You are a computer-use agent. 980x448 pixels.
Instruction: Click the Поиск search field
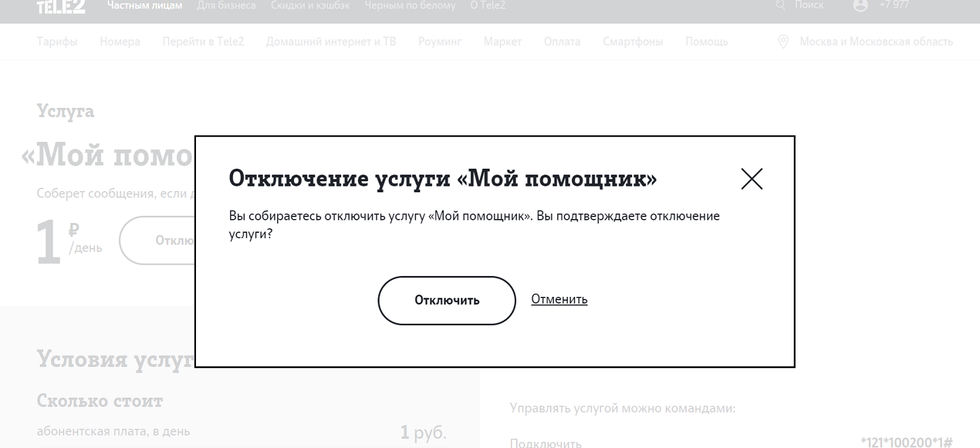pyautogui.click(x=809, y=5)
